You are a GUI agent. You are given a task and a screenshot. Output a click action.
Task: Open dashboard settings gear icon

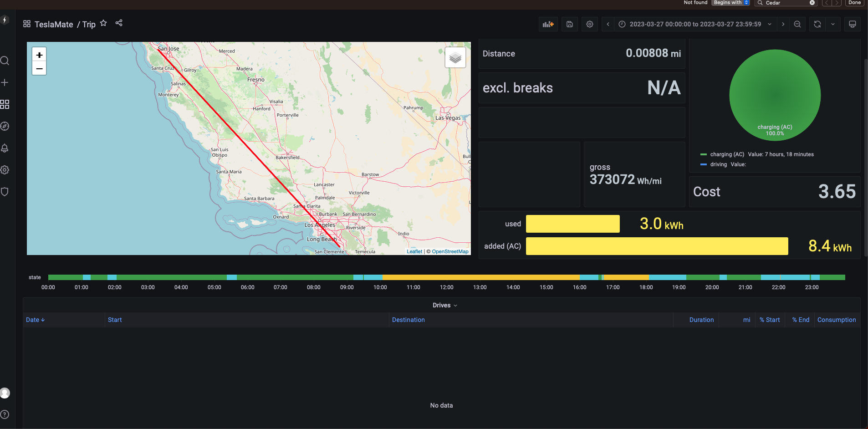pos(589,24)
